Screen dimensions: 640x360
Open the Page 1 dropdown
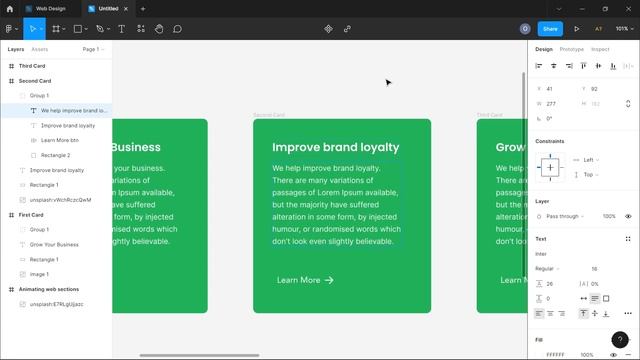click(93, 49)
